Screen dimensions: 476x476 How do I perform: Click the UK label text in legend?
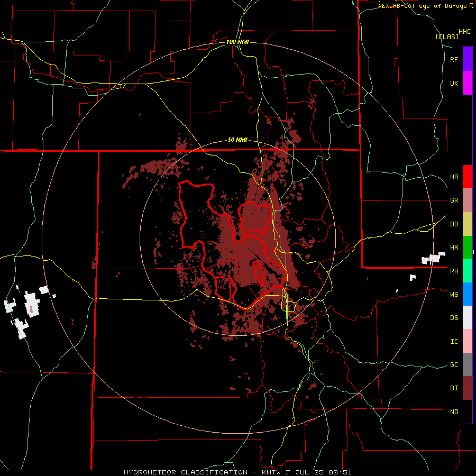(x=454, y=83)
